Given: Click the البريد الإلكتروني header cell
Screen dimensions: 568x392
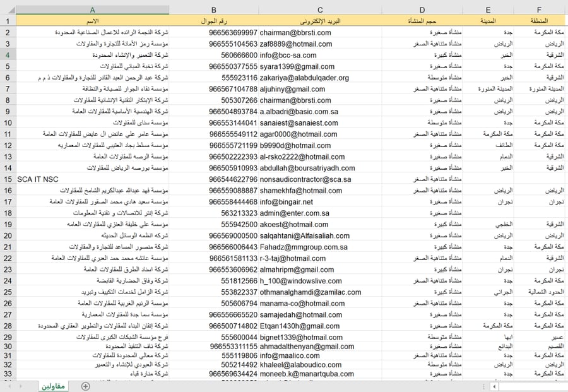Looking at the screenshot, I should [x=320, y=21].
